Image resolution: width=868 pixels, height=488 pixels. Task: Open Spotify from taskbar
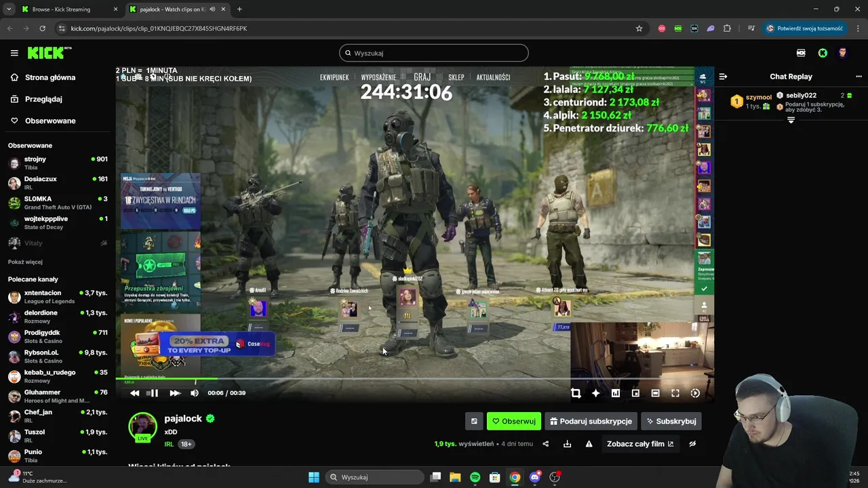pos(475,477)
